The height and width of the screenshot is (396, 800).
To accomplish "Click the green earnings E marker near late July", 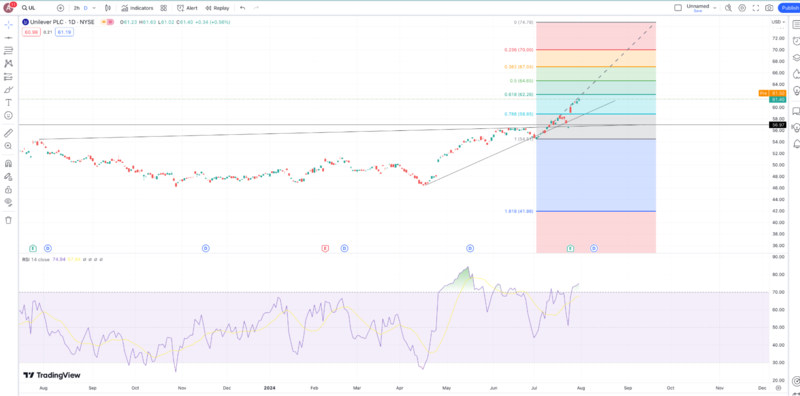I will (x=570, y=249).
